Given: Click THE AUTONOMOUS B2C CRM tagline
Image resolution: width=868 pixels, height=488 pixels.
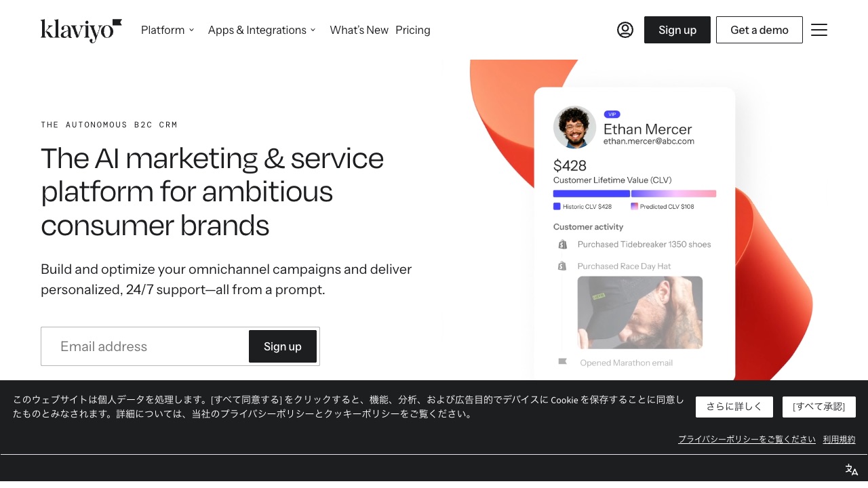Looking at the screenshot, I should point(109,125).
